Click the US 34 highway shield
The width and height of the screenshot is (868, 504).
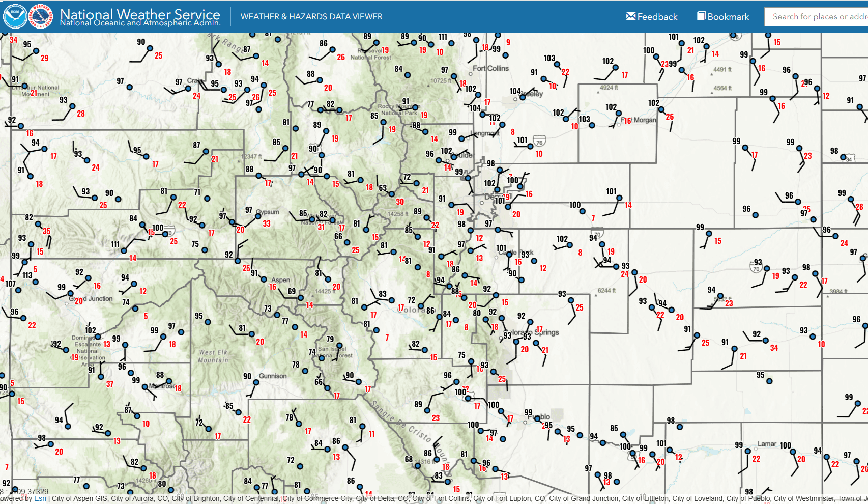pos(848,158)
